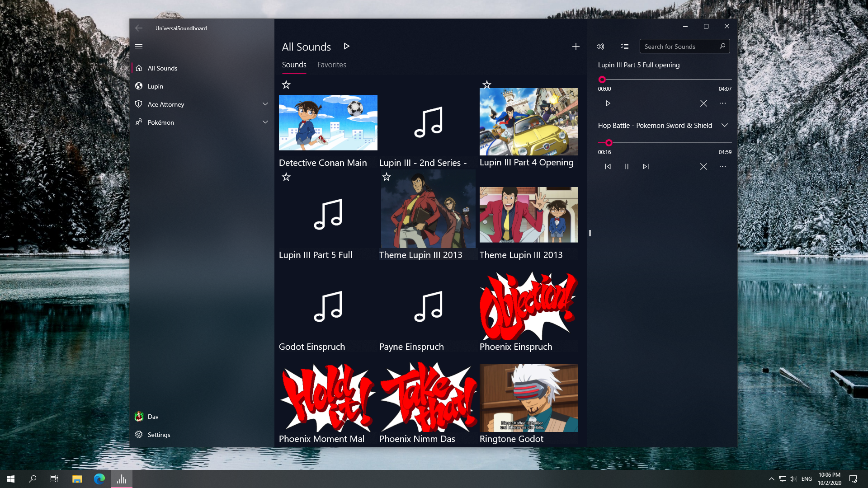The height and width of the screenshot is (488, 868).
Task: Select the Lupin category in sidebar
Action: [156, 86]
